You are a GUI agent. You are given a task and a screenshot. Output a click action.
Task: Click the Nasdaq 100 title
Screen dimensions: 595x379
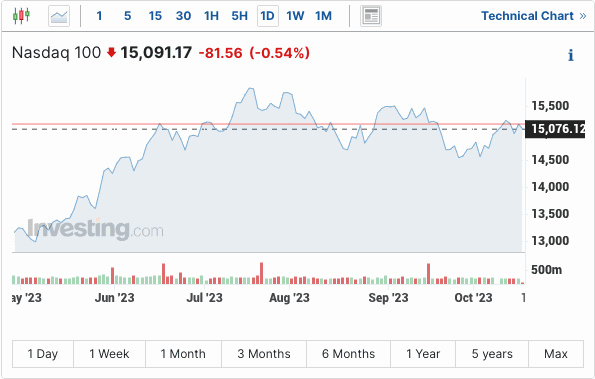point(57,53)
